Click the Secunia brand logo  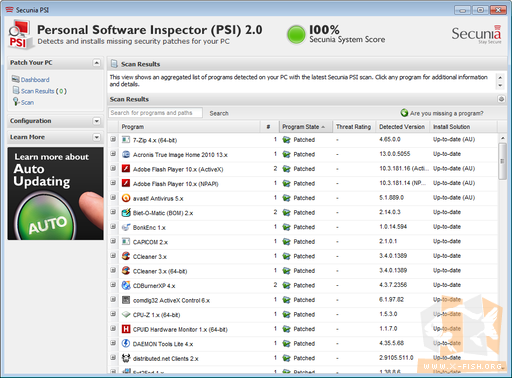coord(476,34)
